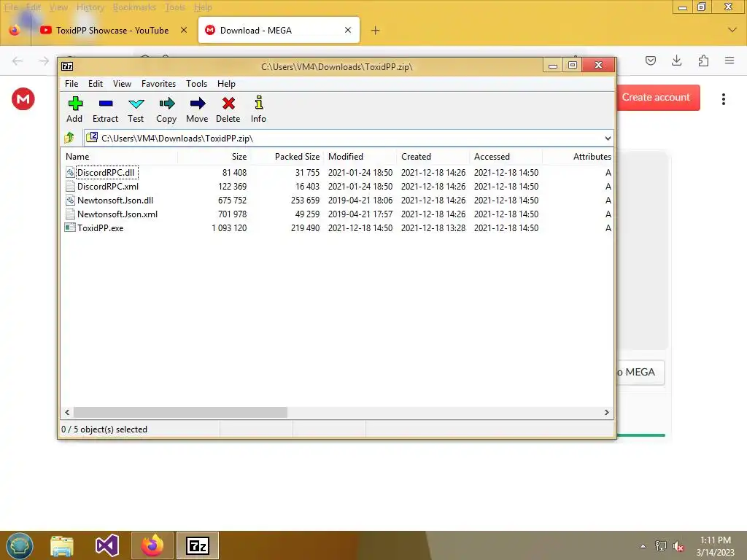Sort by the Accessed column header
This screenshot has height=560, width=747.
coord(506,157)
